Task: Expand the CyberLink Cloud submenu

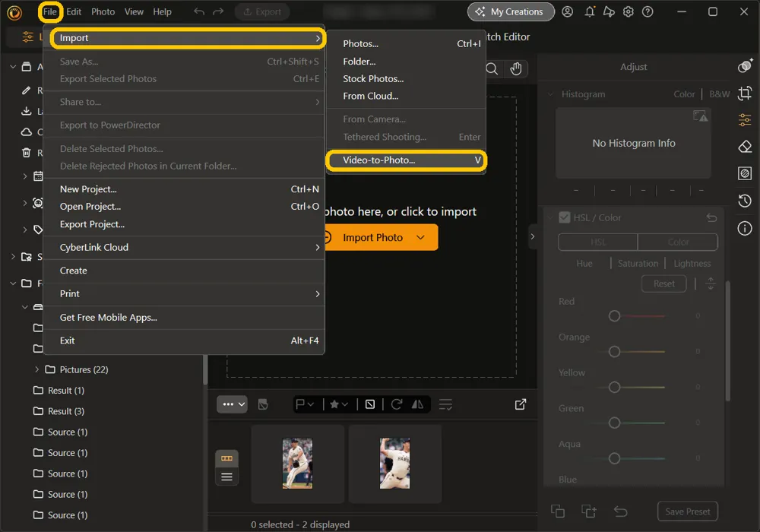Action: 184,247
